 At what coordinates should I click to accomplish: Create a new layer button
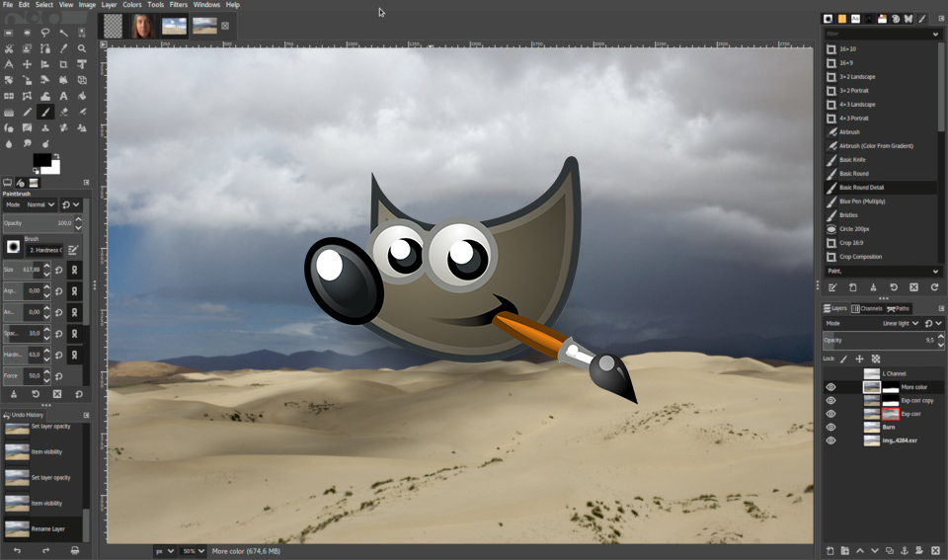coord(830,550)
